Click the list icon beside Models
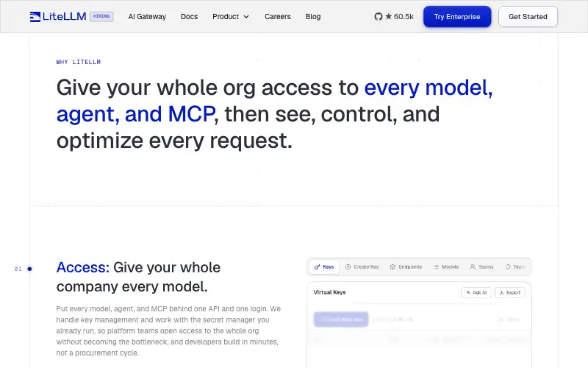The height and width of the screenshot is (368, 588). [x=436, y=267]
